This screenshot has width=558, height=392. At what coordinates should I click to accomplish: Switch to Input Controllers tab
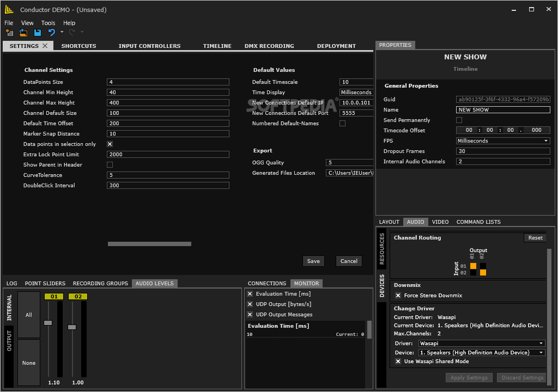coord(149,46)
